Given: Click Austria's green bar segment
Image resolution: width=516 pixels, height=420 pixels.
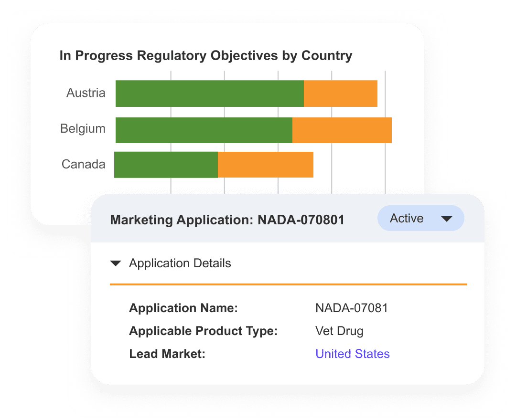Looking at the screenshot, I should click(x=209, y=94).
